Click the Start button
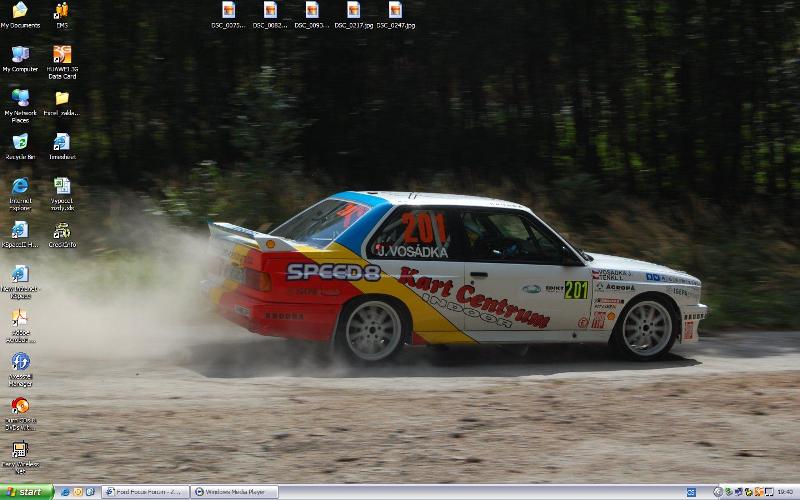The image size is (800, 500). pyautogui.click(x=26, y=492)
